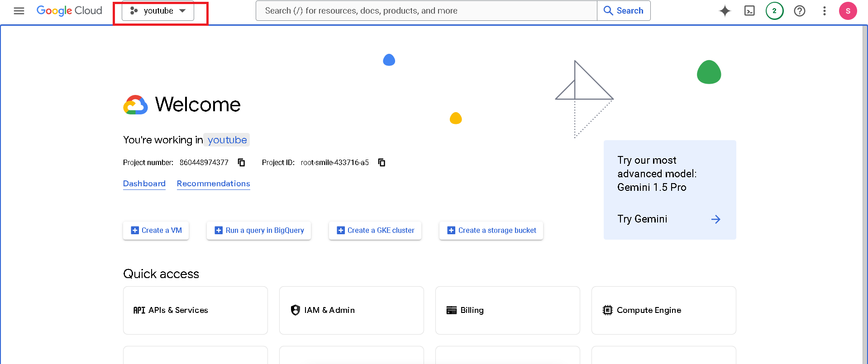Open the IAM & Admin card

coord(351,310)
